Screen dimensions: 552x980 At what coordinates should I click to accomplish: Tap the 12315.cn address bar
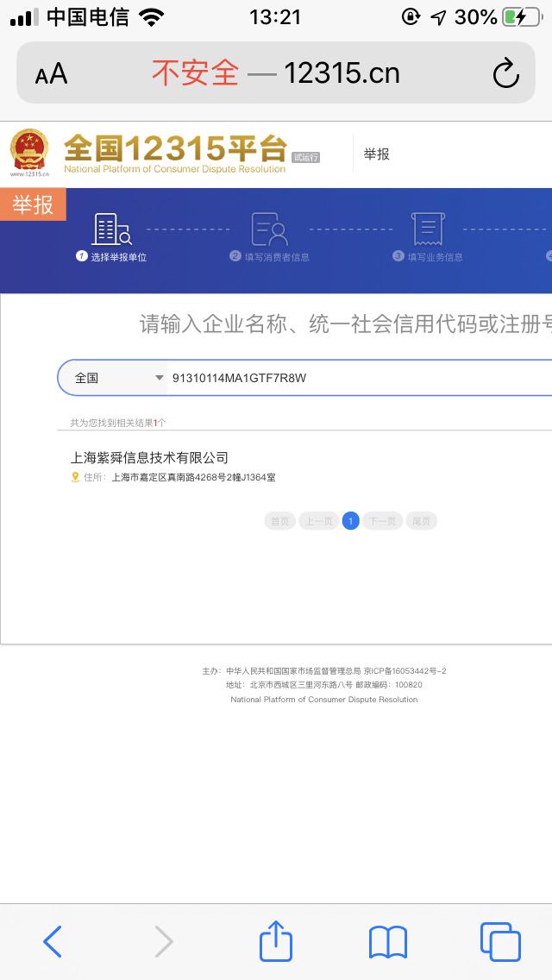[276, 73]
